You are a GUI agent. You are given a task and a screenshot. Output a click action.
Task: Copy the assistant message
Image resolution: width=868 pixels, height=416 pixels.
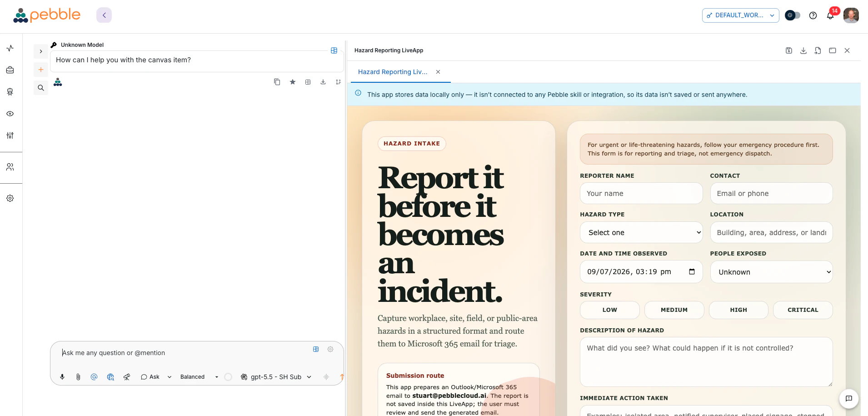click(277, 82)
